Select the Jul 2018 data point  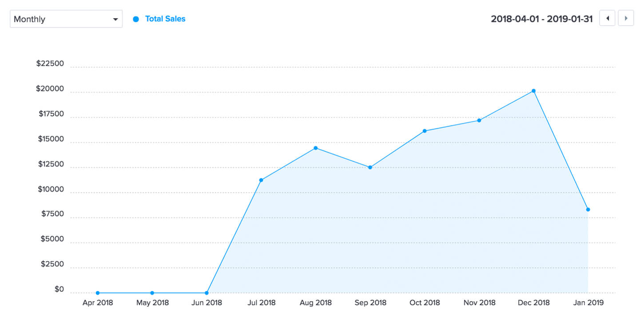coord(261,180)
